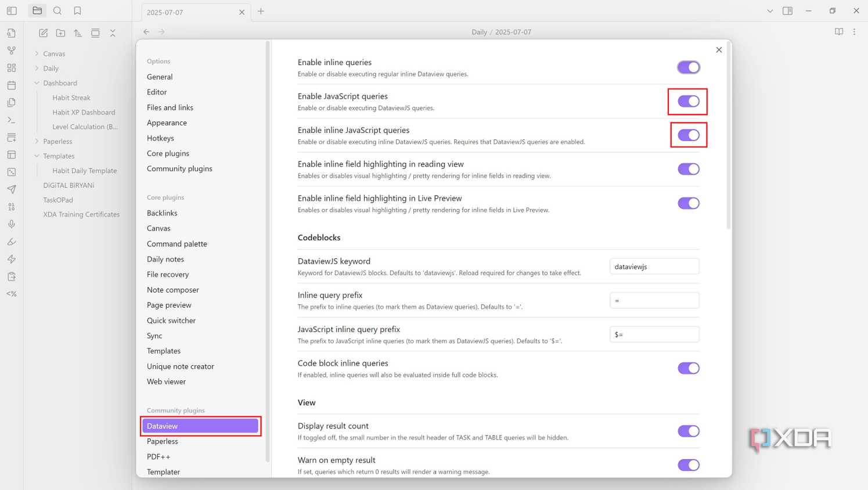Image resolution: width=868 pixels, height=490 pixels.
Task: Expand the Paperless folder
Action: click(x=57, y=141)
